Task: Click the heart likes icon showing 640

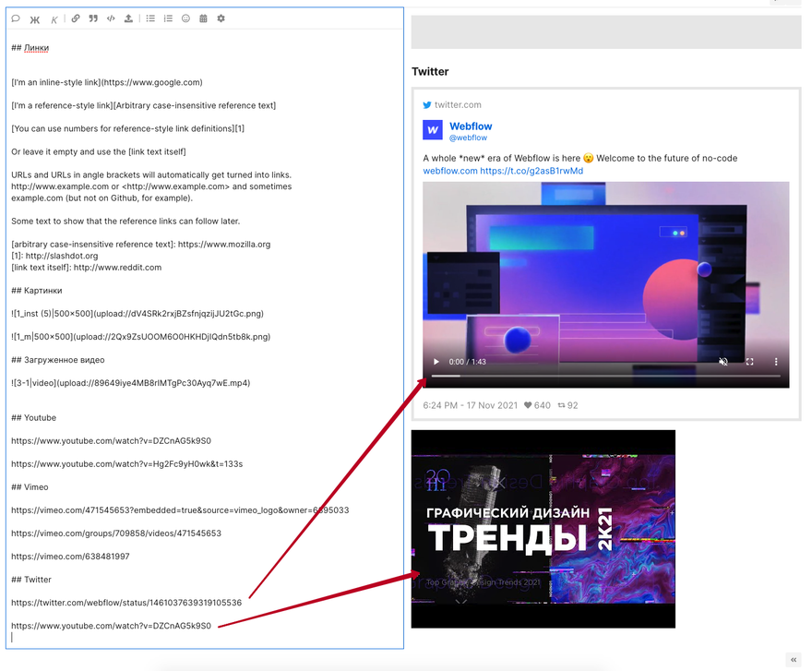Action: [x=528, y=405]
